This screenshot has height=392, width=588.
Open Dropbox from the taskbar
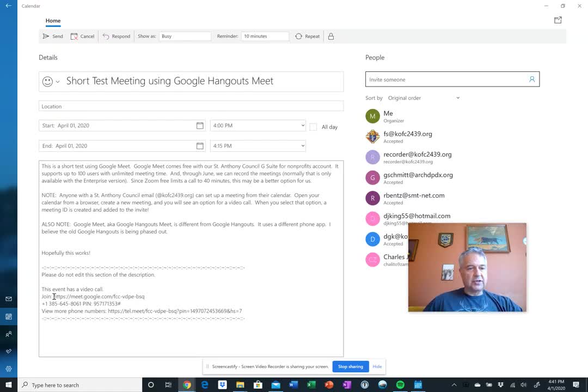coord(222,385)
